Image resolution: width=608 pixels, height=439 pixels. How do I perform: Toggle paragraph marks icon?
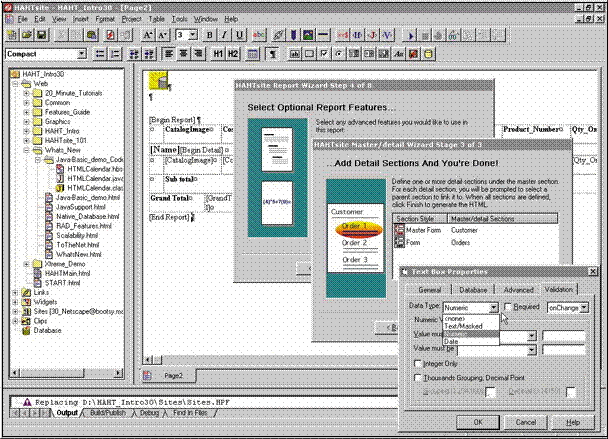[273, 54]
